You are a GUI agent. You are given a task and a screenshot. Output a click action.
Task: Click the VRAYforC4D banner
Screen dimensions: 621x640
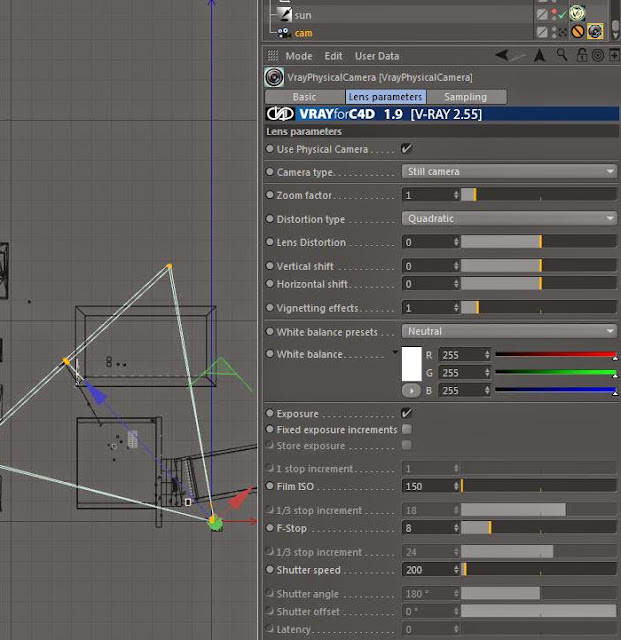441,114
